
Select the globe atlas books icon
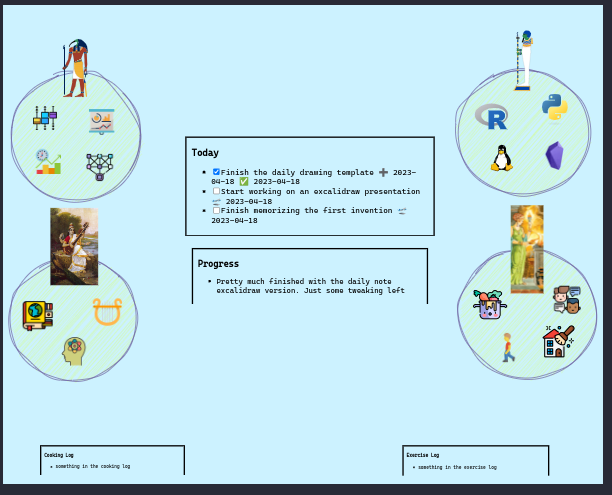[37, 315]
